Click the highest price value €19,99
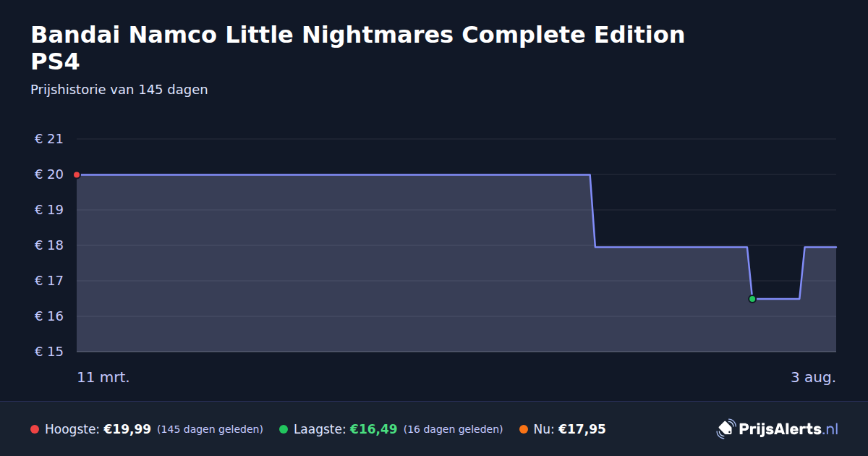 click(127, 429)
